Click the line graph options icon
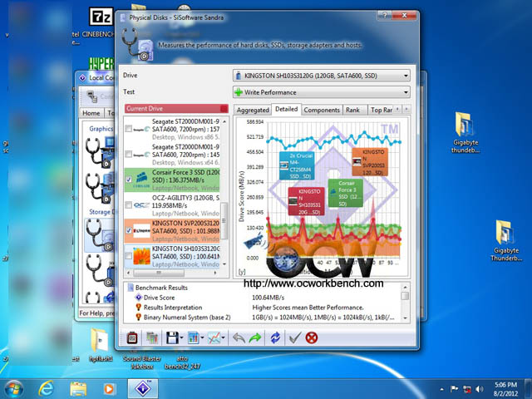 214,338
